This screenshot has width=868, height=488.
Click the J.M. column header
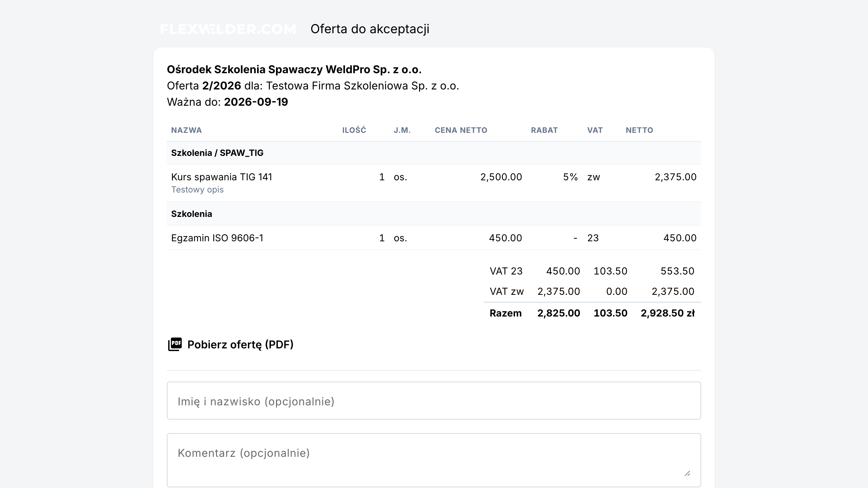click(x=402, y=130)
